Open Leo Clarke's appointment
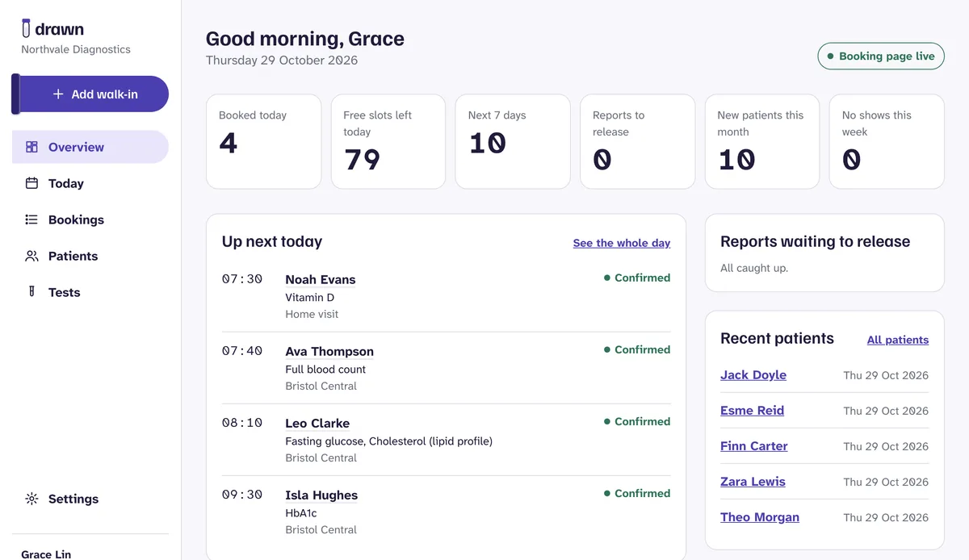 point(317,423)
